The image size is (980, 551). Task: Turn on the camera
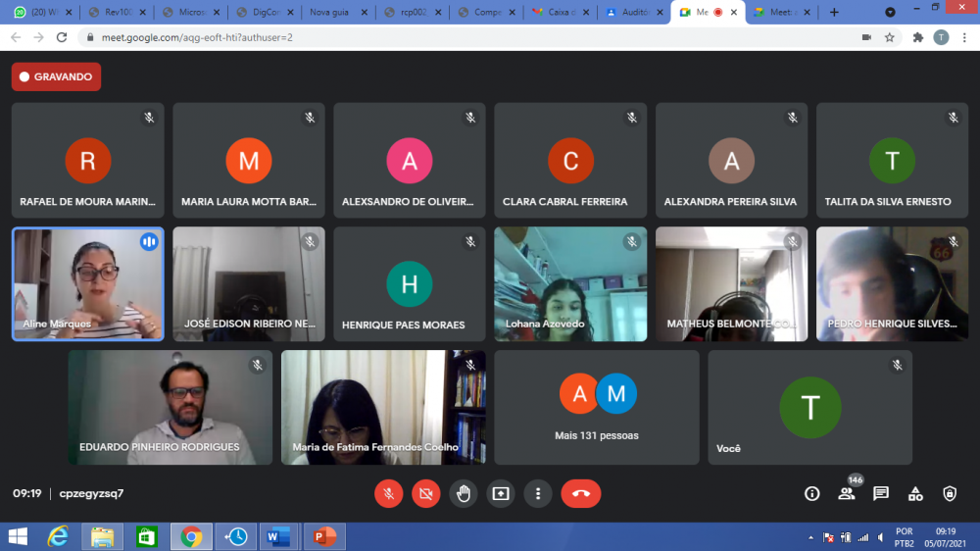pos(425,493)
